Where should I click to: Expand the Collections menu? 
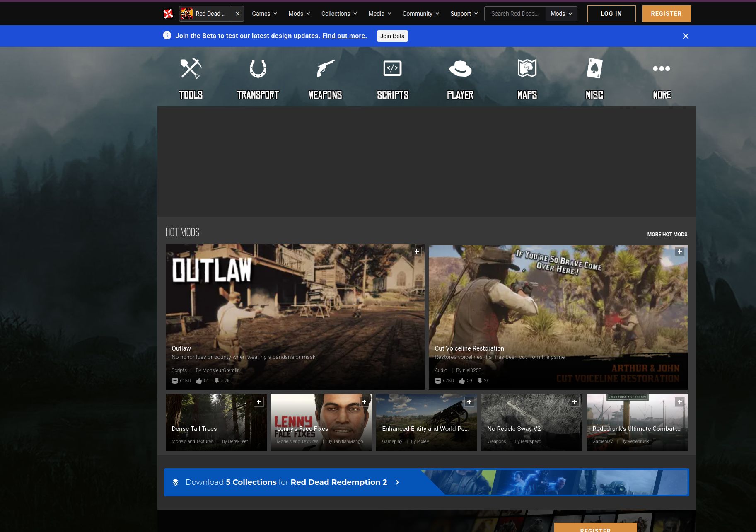tap(339, 14)
